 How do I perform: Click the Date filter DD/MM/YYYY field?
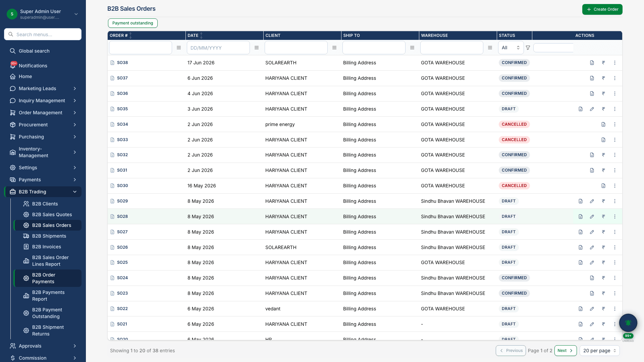pos(218,48)
